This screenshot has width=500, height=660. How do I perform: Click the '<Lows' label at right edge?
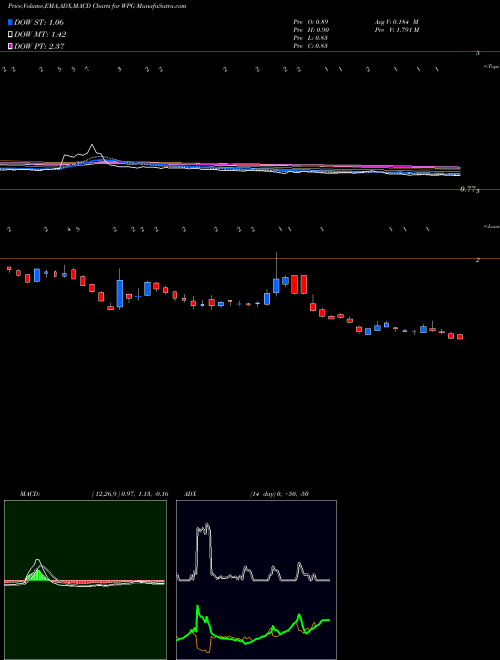[491, 226]
